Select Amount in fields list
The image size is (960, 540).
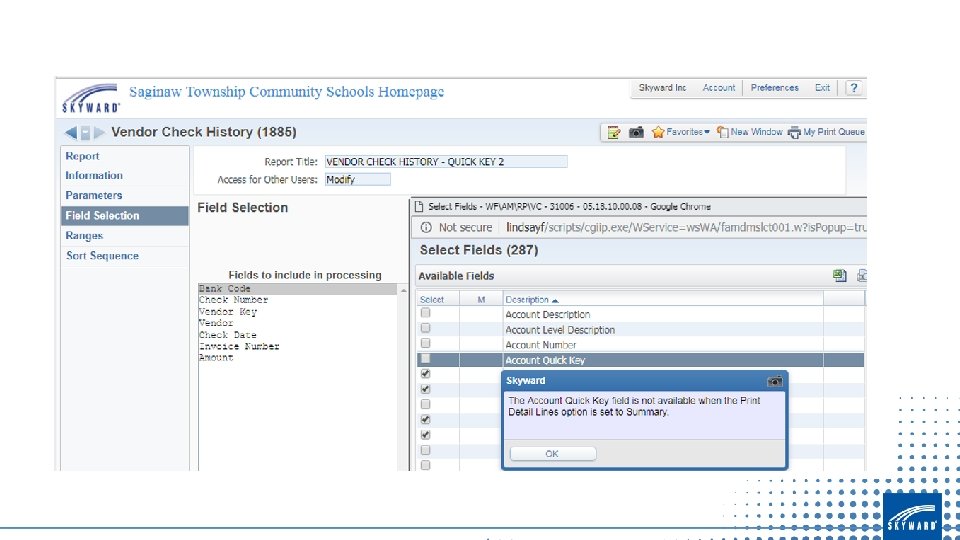[216, 358]
